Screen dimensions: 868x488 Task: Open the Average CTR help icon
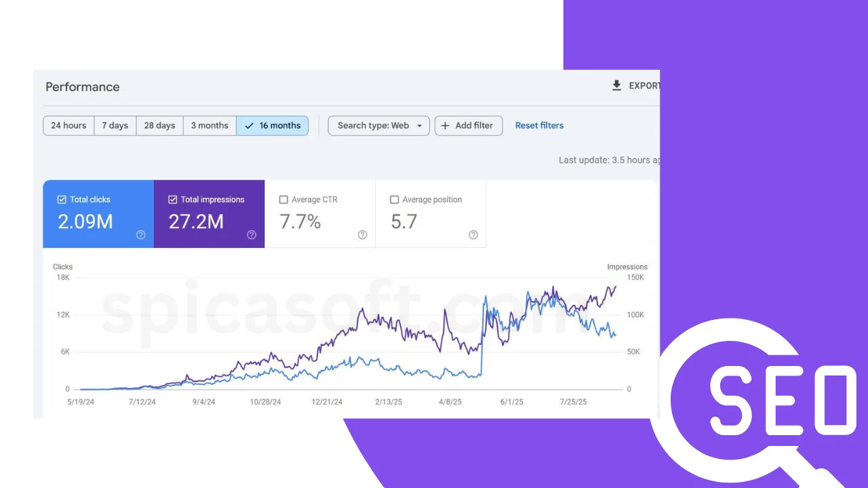(x=362, y=235)
